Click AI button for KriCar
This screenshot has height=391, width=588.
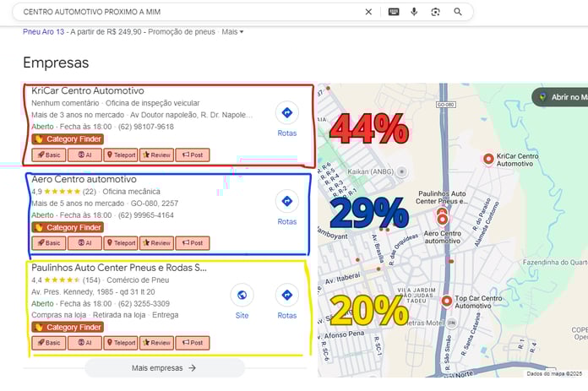coord(84,155)
